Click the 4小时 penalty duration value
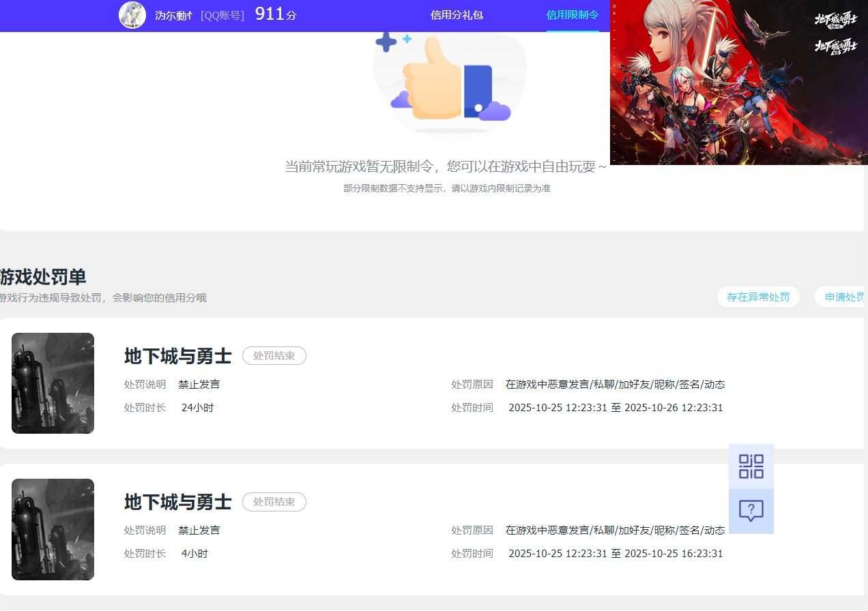Image resolution: width=868 pixels, height=611 pixels. pyautogui.click(x=195, y=554)
